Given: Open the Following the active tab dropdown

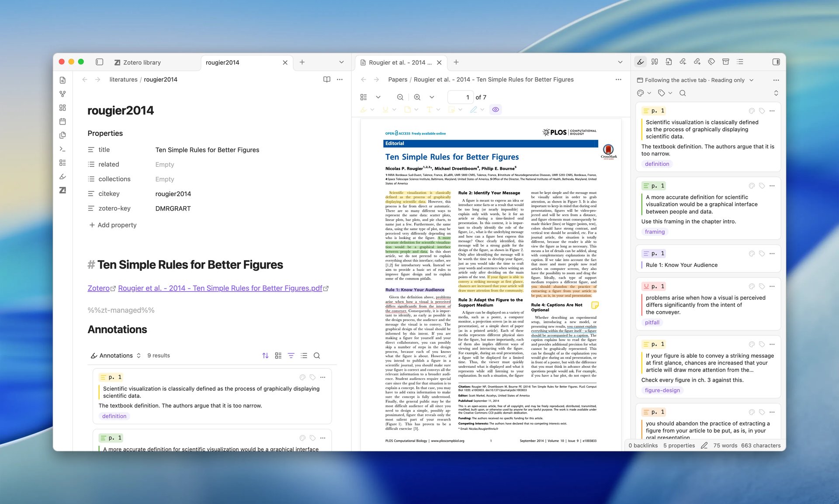Looking at the screenshot, I should click(x=695, y=80).
